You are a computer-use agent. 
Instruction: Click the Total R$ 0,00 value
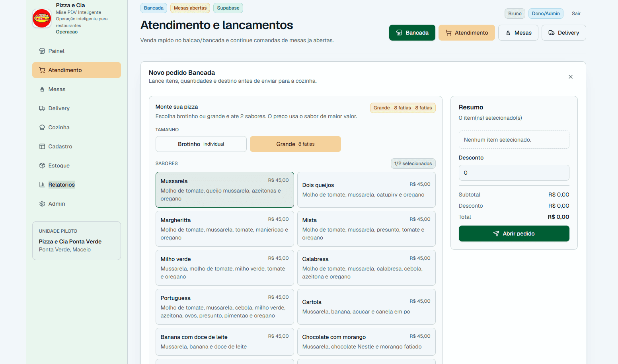pos(558,217)
